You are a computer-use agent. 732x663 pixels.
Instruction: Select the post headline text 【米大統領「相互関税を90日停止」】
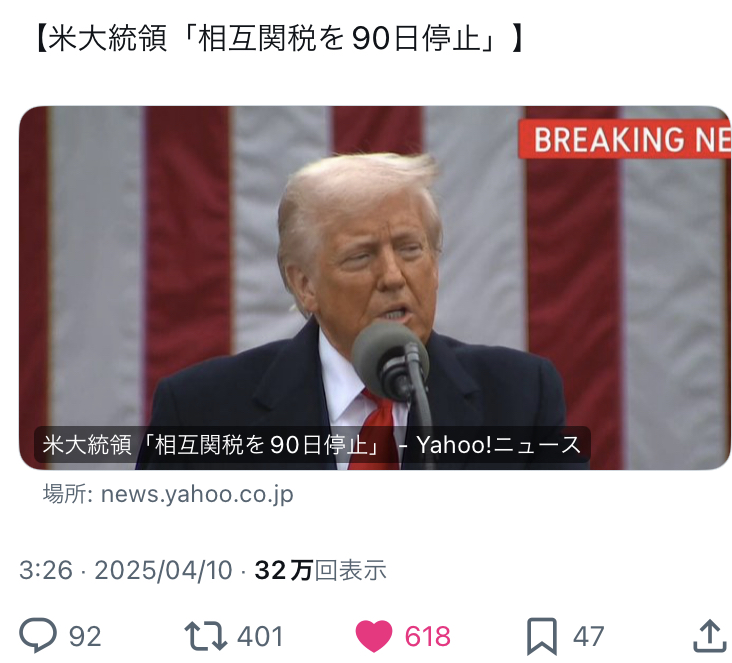point(279,38)
